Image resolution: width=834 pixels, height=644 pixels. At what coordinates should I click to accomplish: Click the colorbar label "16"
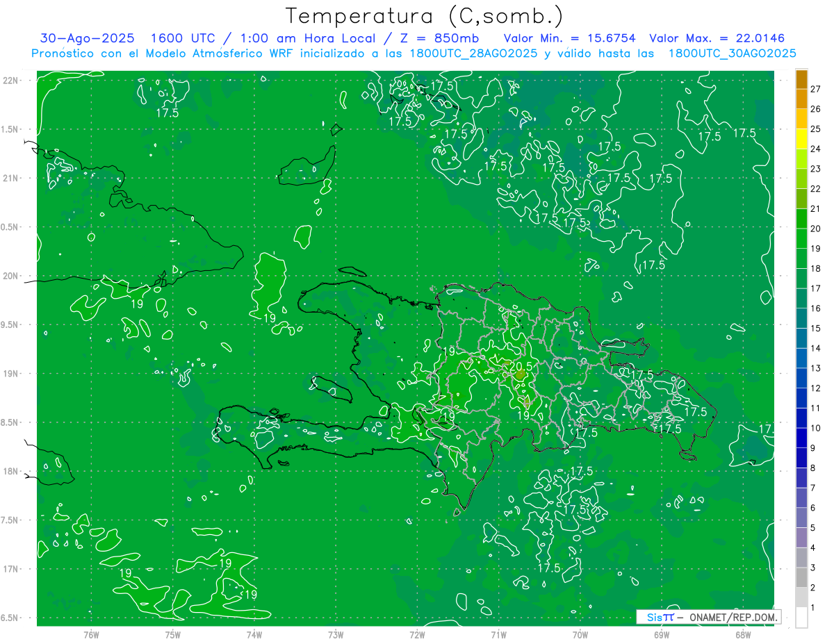point(816,308)
